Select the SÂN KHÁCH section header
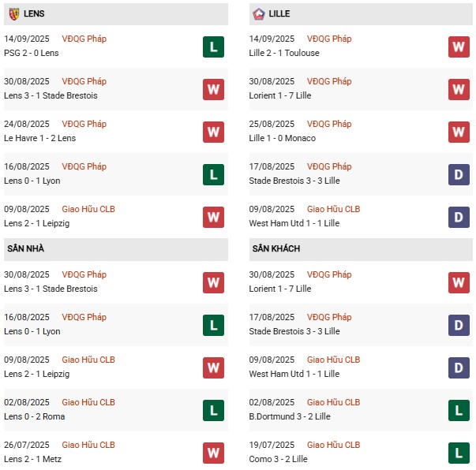This screenshot has height=470, width=476. click(x=361, y=249)
